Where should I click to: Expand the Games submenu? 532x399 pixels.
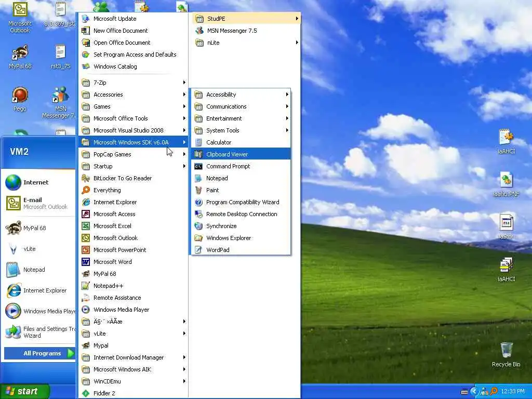tap(134, 107)
